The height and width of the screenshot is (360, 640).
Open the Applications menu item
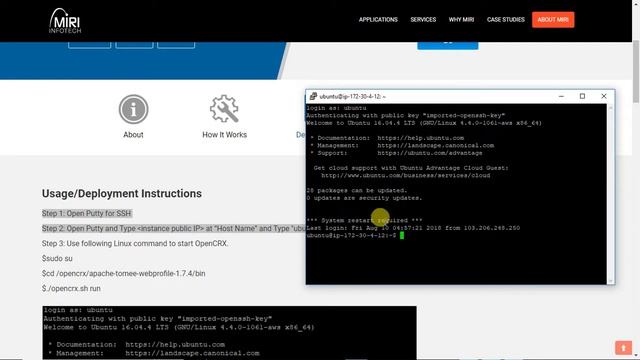click(378, 20)
